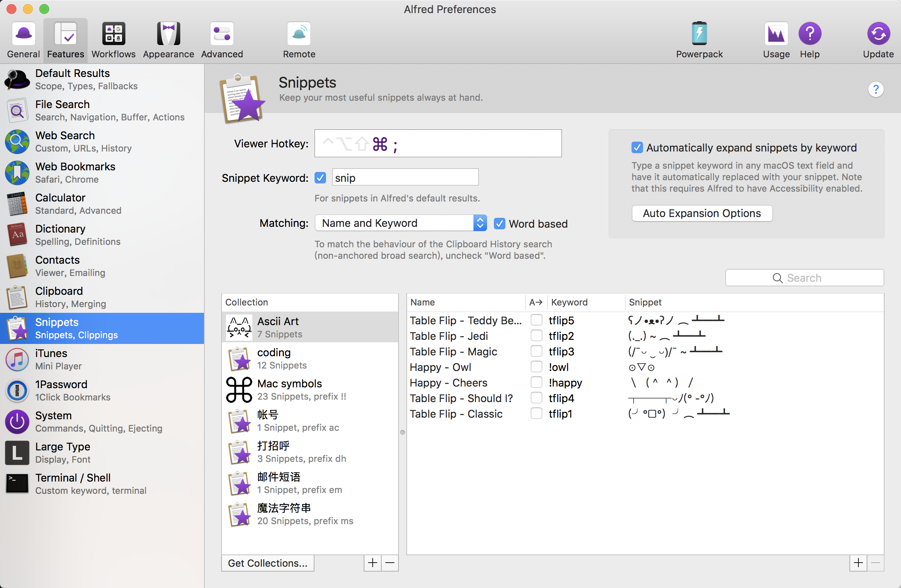Uncheck the Word based option
901x588 pixels.
[x=500, y=224]
